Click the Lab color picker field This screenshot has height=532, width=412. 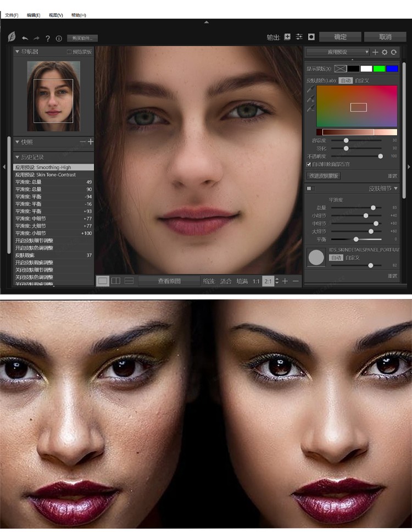357,106
